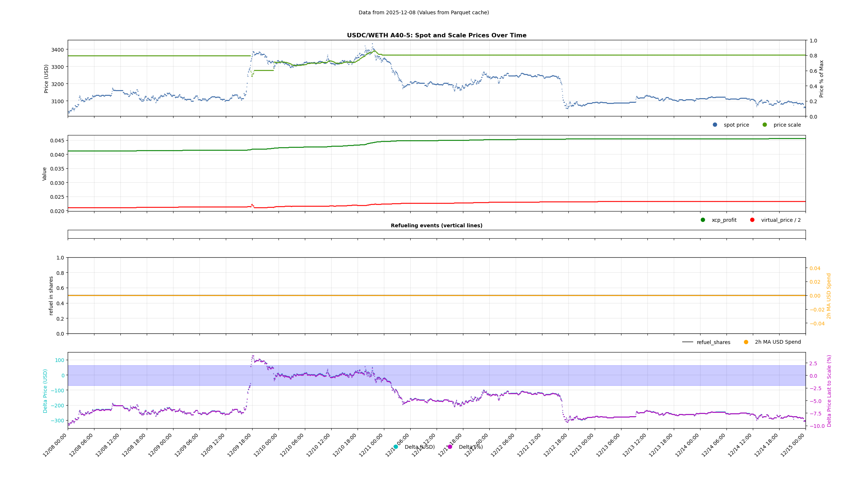
Task: Click the 3400 tick on price axis
Action: [x=57, y=50]
